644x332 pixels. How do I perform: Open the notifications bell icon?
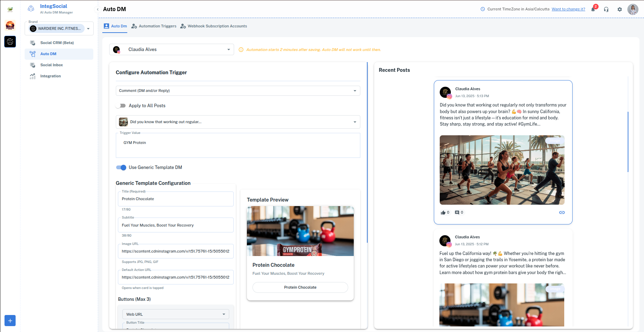coord(593,9)
